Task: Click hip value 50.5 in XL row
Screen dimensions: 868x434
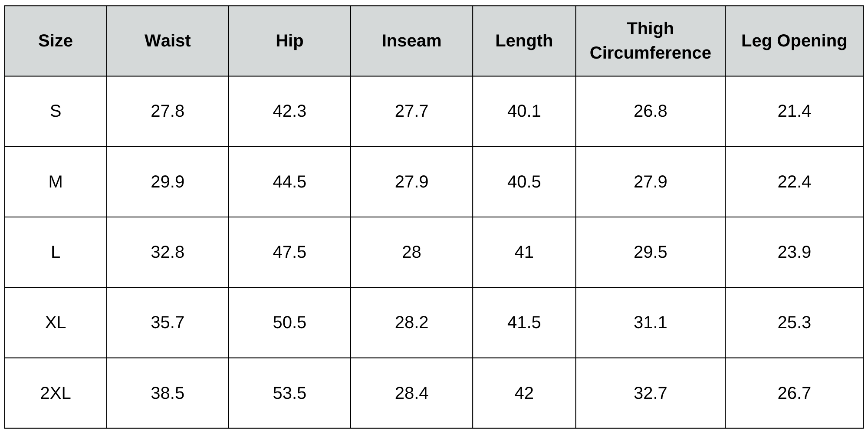Action: 289,322
